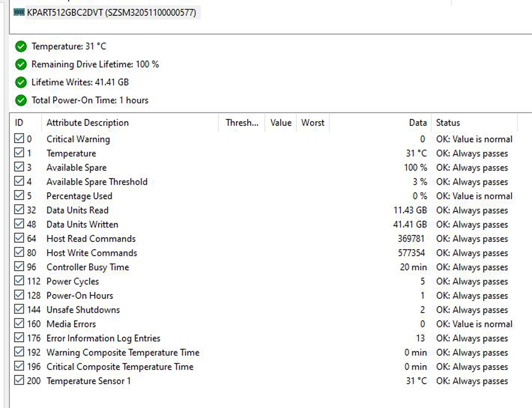Click the drive icon beside KPART512GBC2DVT
Screen dimensions: 532x408
click(19, 12)
